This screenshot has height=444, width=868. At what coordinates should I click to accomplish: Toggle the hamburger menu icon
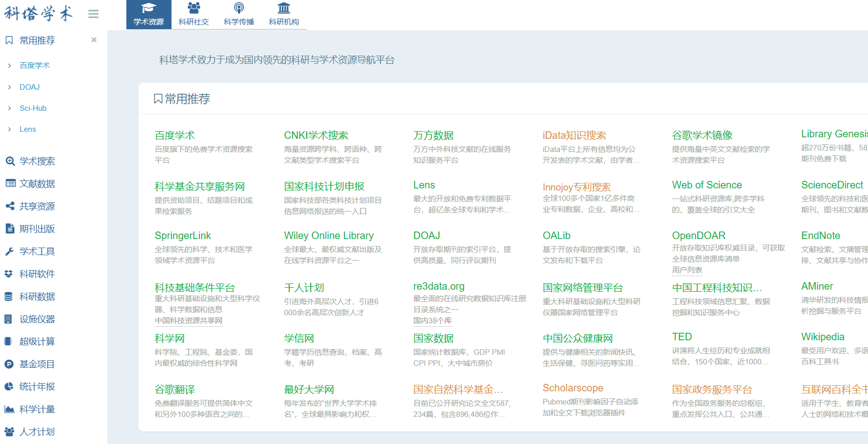pyautogui.click(x=93, y=14)
